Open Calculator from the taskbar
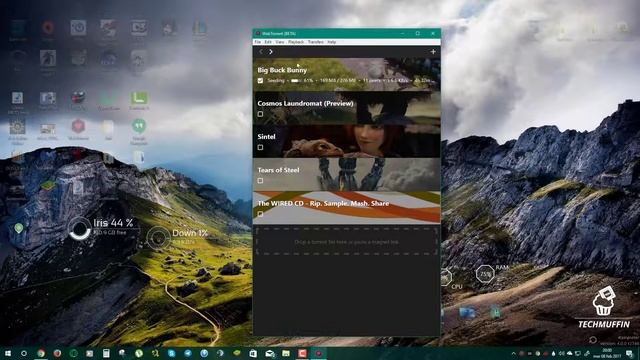 pyautogui.click(x=106, y=353)
